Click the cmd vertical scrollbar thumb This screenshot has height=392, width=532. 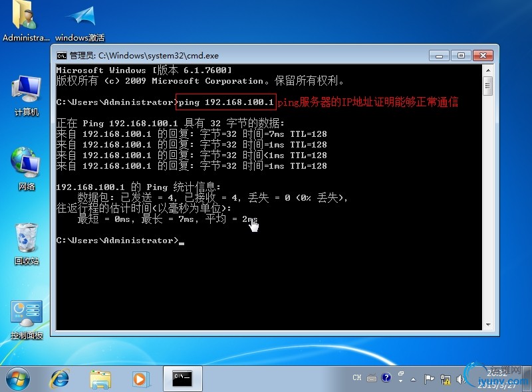point(488,86)
